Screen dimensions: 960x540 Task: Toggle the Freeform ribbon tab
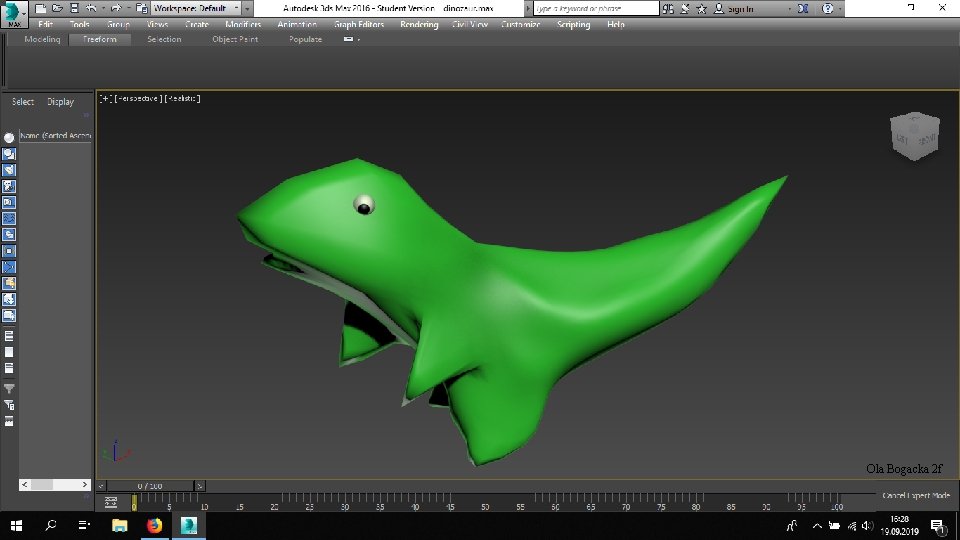(100, 39)
